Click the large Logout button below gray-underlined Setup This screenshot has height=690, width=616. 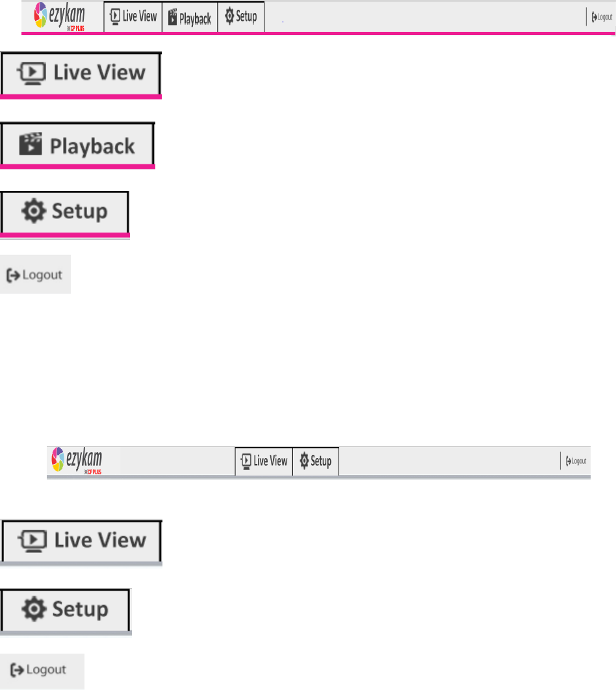42,671
